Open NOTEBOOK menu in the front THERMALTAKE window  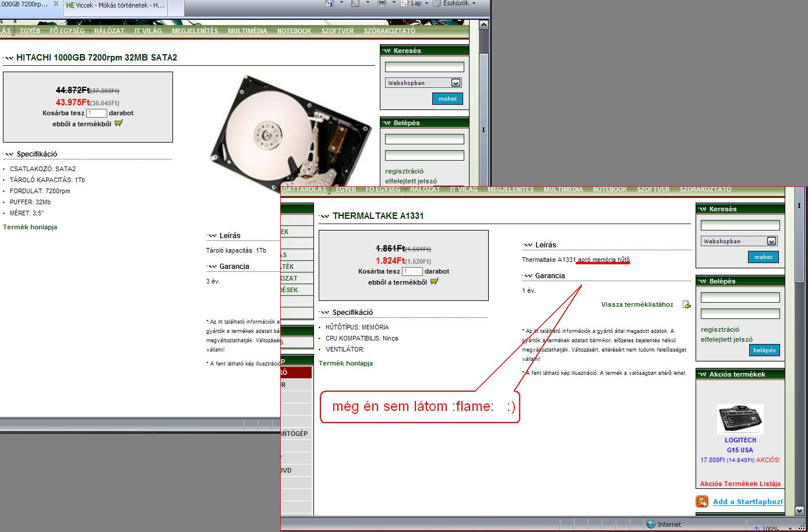(610, 190)
